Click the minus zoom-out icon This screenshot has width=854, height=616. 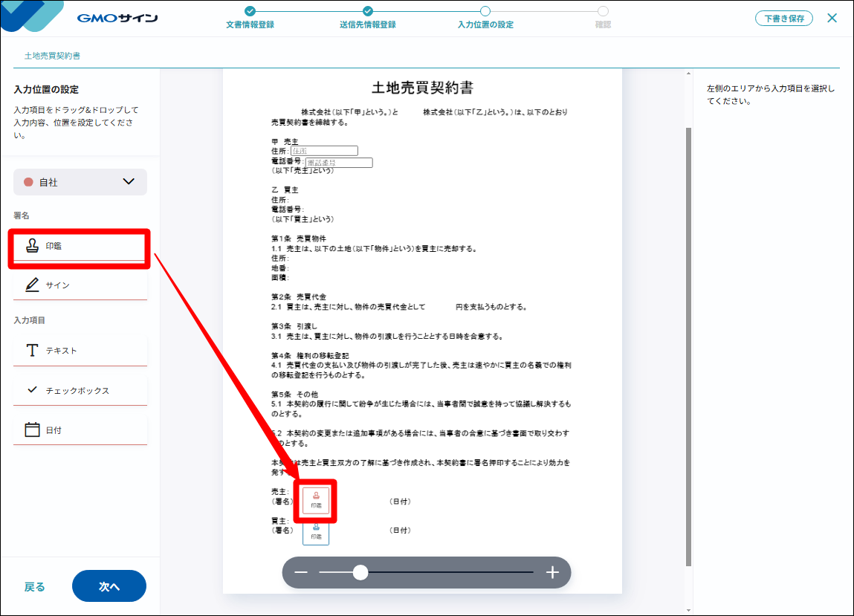point(300,572)
